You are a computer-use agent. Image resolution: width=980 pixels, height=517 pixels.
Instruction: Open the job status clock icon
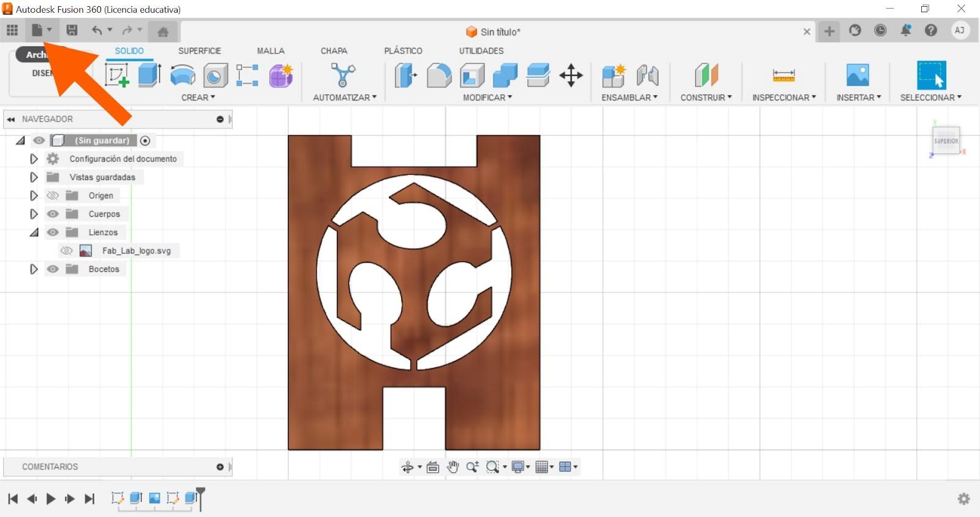click(x=880, y=31)
